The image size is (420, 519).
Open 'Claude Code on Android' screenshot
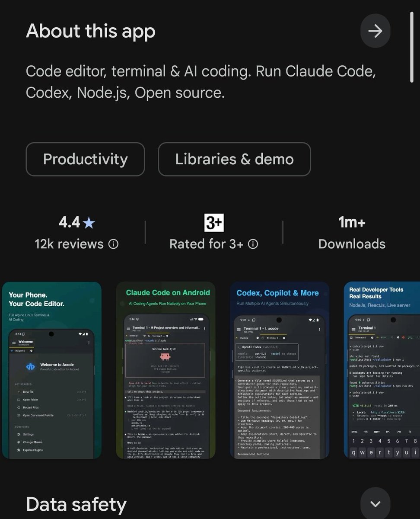(166, 370)
